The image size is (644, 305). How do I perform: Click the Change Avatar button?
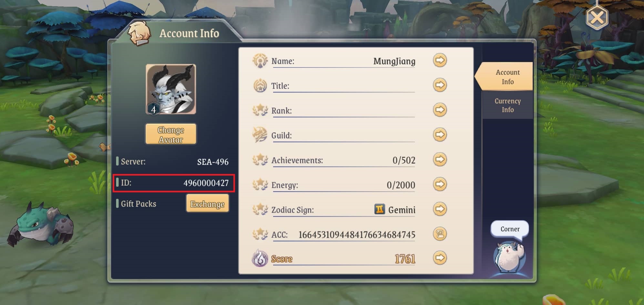coord(171,134)
